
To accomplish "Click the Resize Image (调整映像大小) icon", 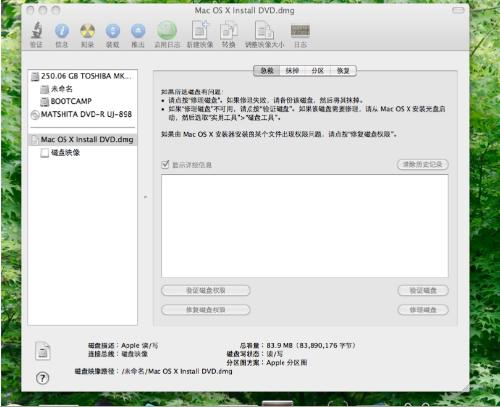I will pos(264,31).
